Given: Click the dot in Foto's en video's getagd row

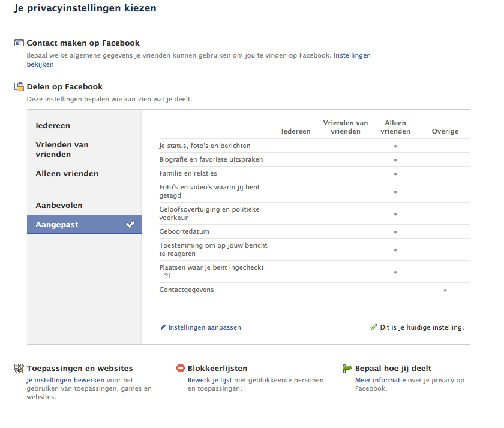Looking at the screenshot, I should (395, 192).
